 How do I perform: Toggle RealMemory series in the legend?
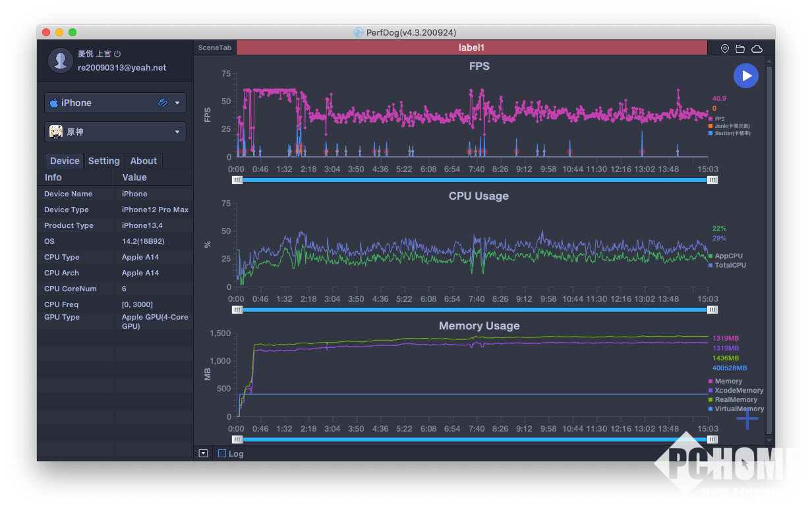732,399
